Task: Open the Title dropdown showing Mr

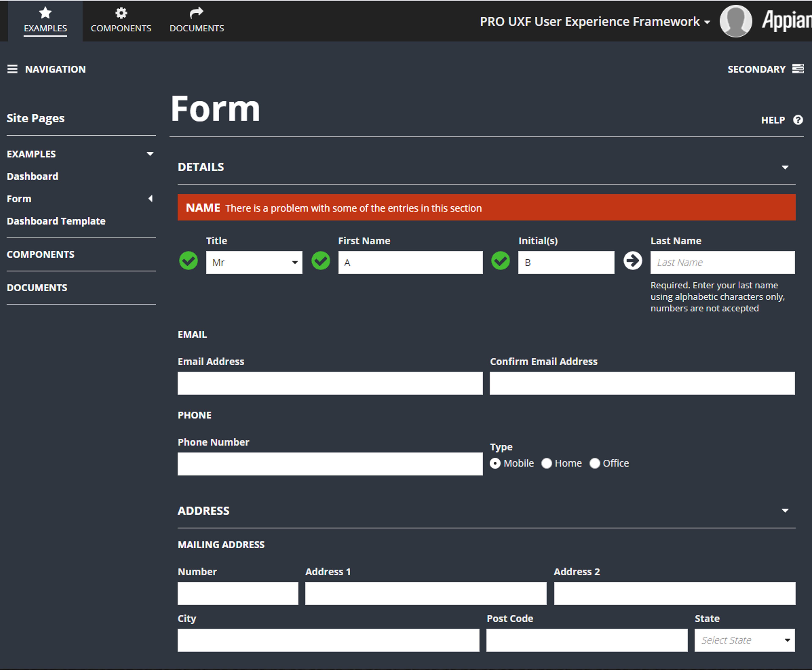Action: [254, 263]
